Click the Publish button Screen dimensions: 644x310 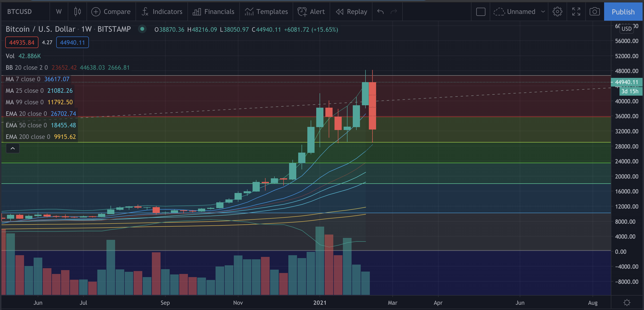pyautogui.click(x=623, y=12)
